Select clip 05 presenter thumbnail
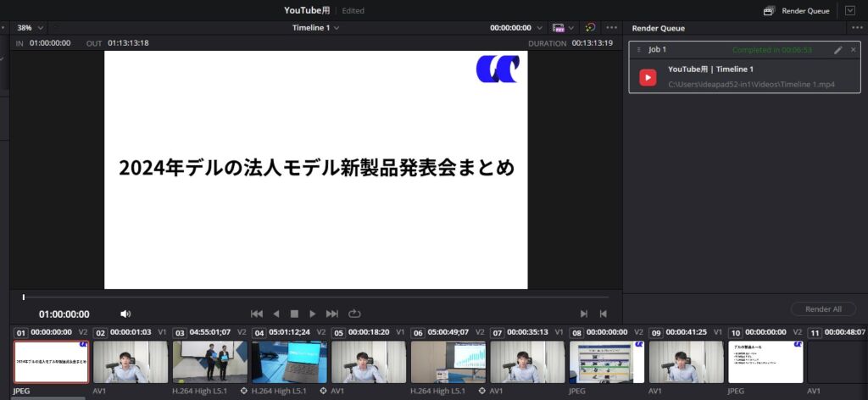The height and width of the screenshot is (400, 868). [369, 362]
